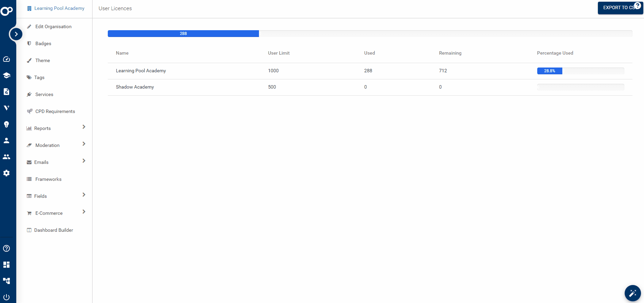Open the hierarchy tree icon in sidebar
644x303 pixels.
click(x=6, y=281)
